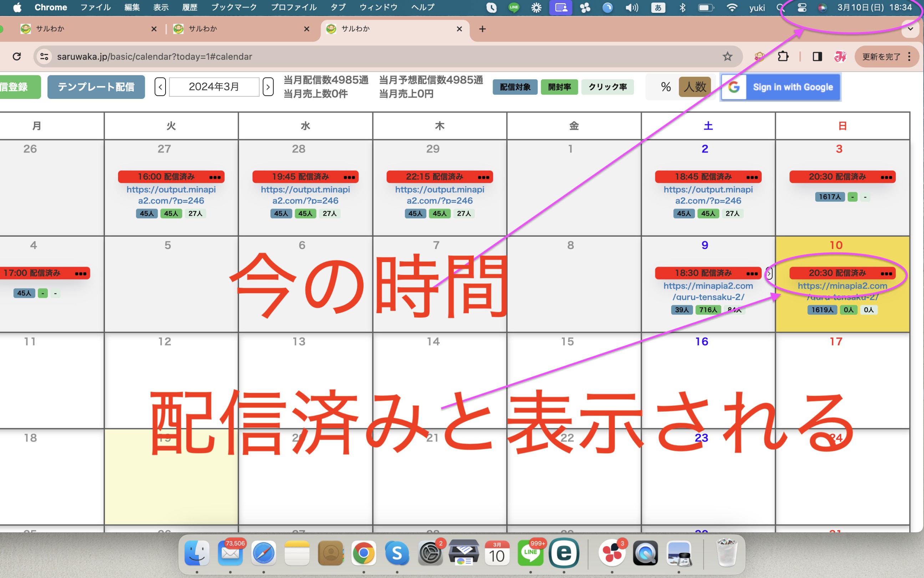Reload the page with the refresh icon

[x=17, y=56]
